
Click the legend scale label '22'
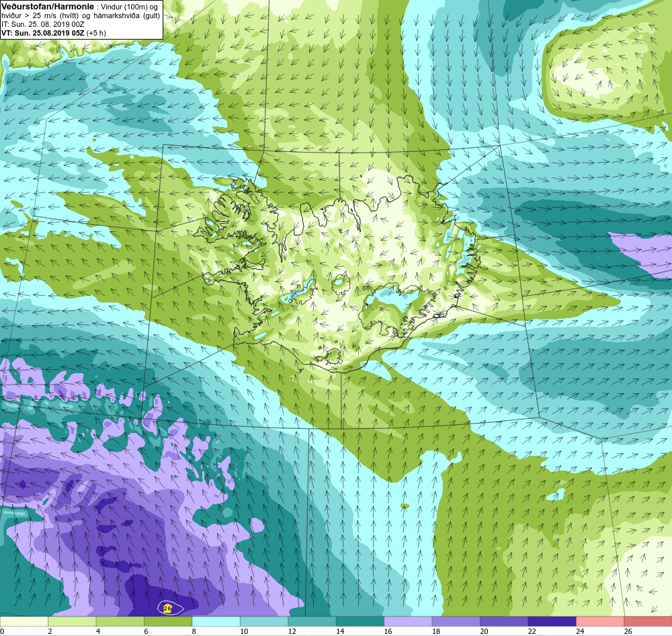pyautogui.click(x=532, y=631)
